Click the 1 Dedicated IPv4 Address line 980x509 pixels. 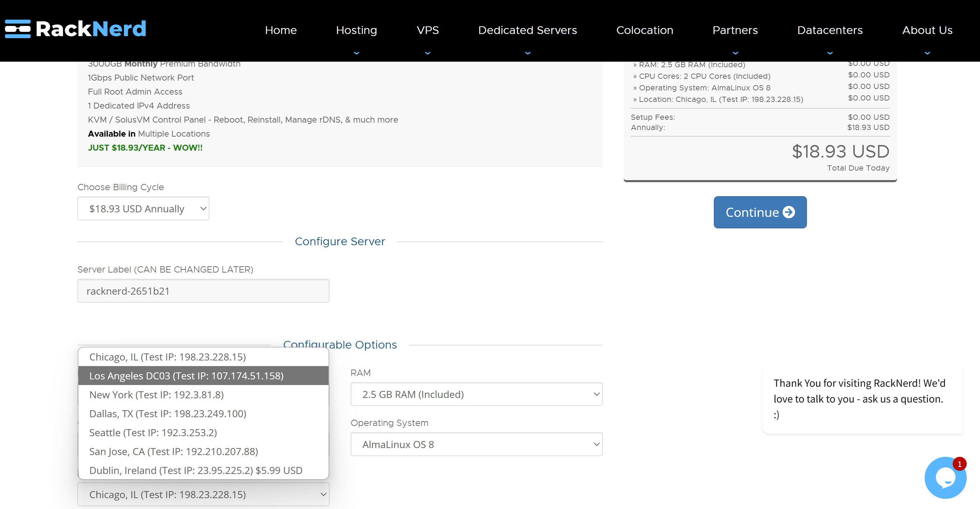tap(138, 106)
